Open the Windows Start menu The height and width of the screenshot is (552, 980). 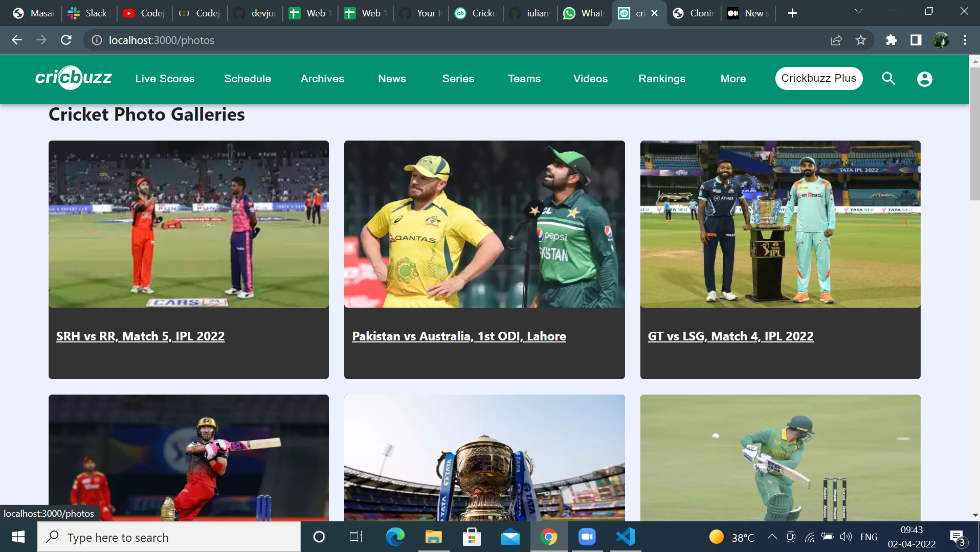[x=18, y=537]
